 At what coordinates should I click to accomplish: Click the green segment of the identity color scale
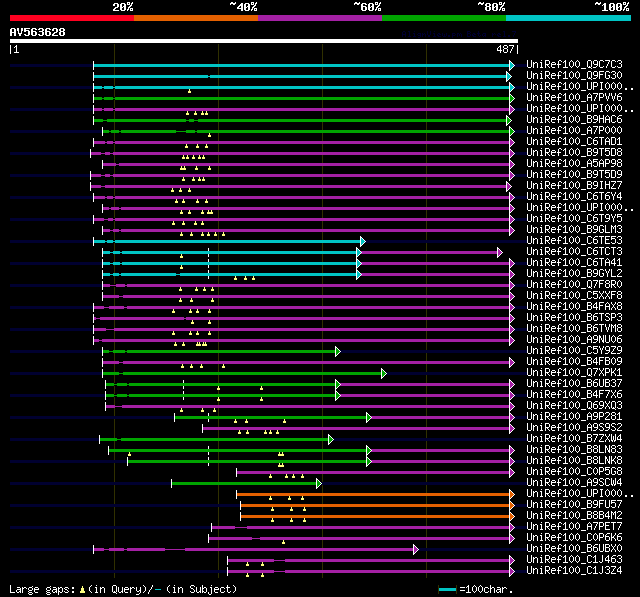click(444, 18)
